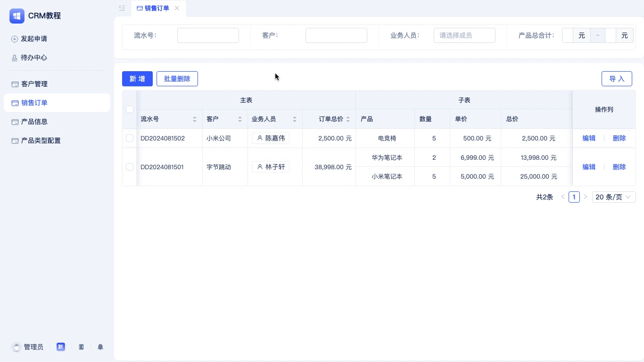Click the plus icon beside 发起申请
This screenshot has width=644, height=362.
pos(15,39)
